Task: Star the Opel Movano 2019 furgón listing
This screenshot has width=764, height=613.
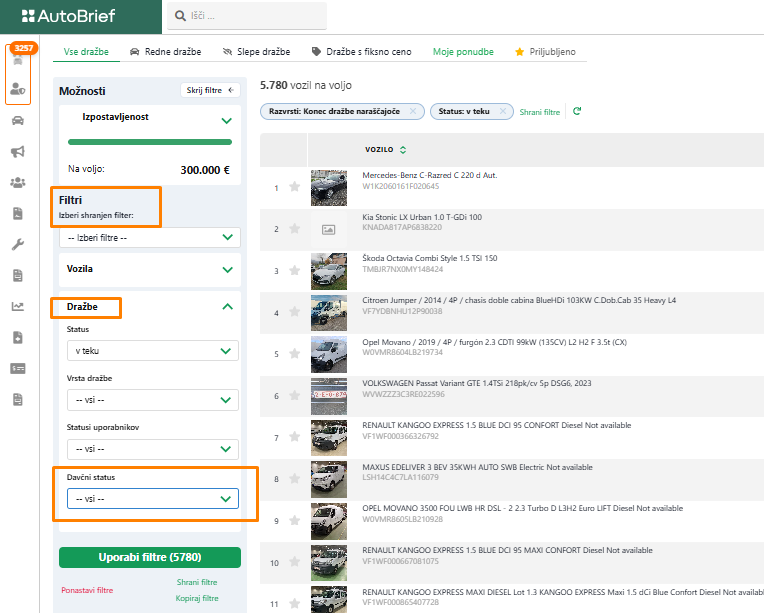Action: point(294,353)
